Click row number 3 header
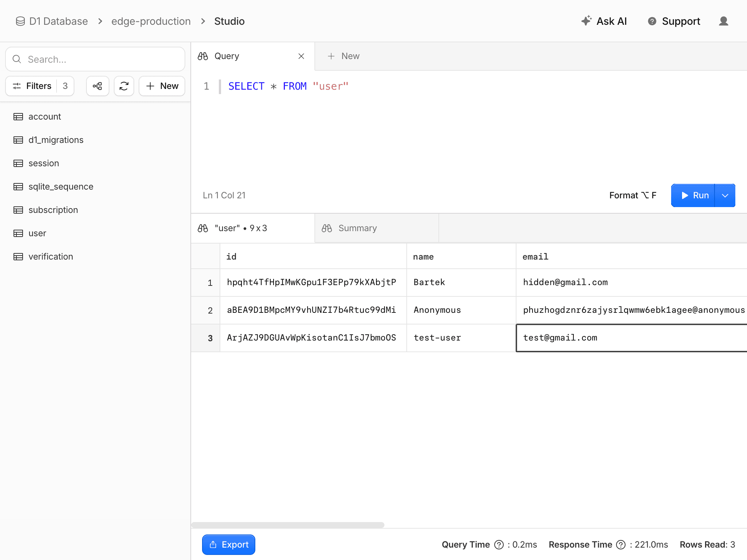 coord(206,338)
